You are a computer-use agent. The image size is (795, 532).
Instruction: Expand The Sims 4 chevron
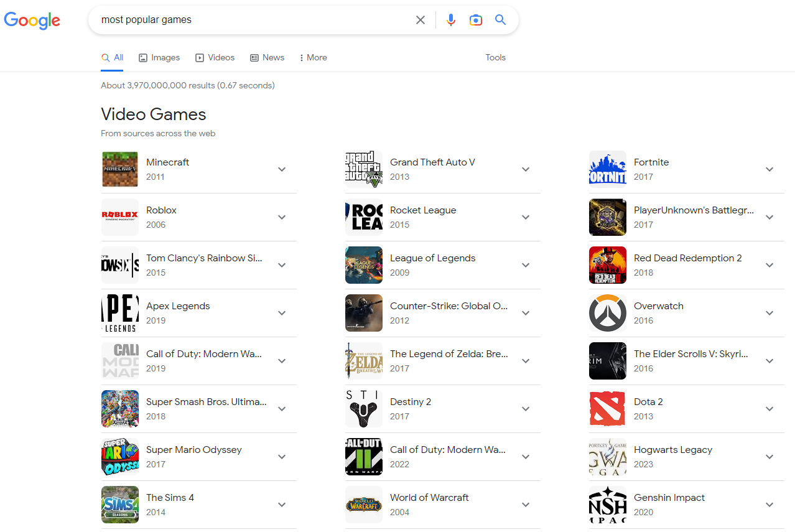click(x=282, y=505)
